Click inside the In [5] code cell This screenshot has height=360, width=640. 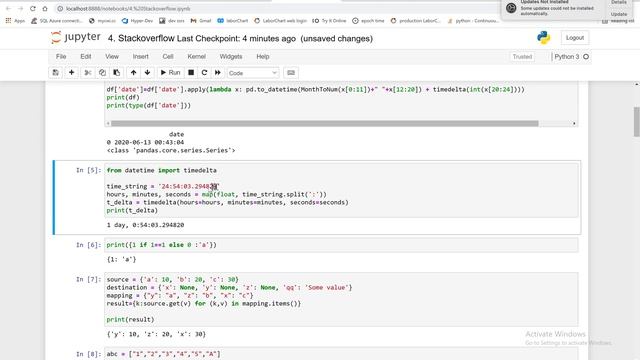[341, 190]
